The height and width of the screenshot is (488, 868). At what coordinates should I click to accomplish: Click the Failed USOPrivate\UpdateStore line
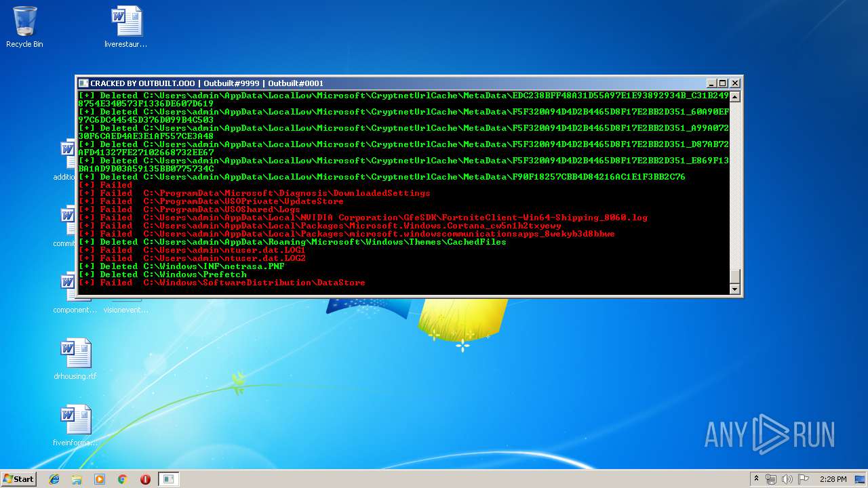click(211, 201)
